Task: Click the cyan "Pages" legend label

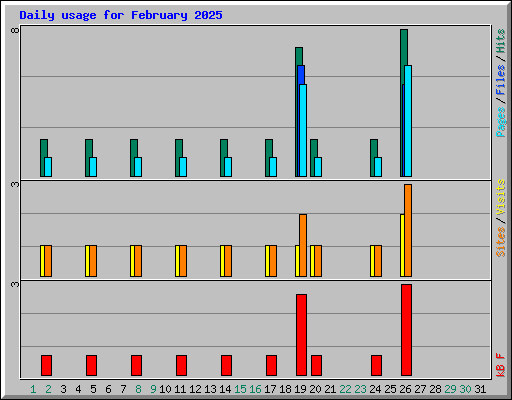Action: tap(501, 122)
